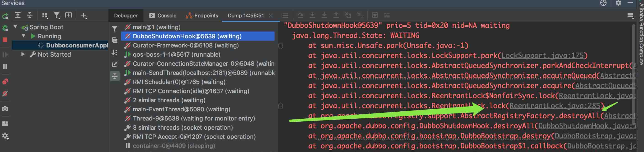Open the Endpoints tab
This screenshot has width=644, height=152.
click(x=202, y=16)
